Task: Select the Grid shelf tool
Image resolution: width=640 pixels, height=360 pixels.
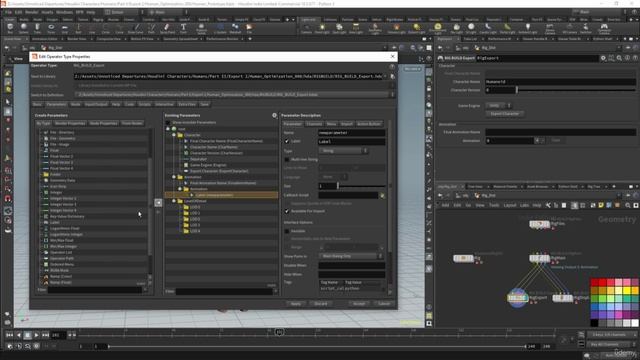Action: pyautogui.click(x=64, y=28)
